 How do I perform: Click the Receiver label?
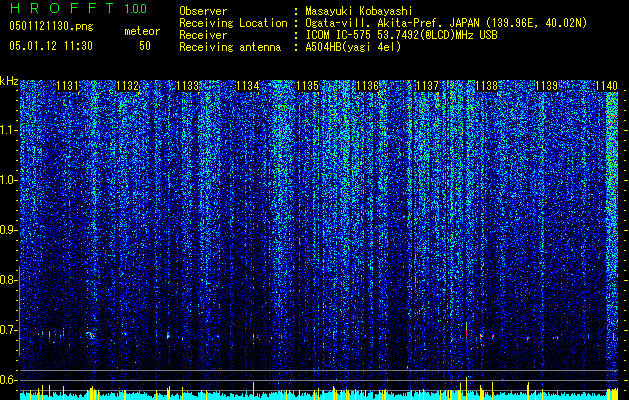[x=203, y=35]
